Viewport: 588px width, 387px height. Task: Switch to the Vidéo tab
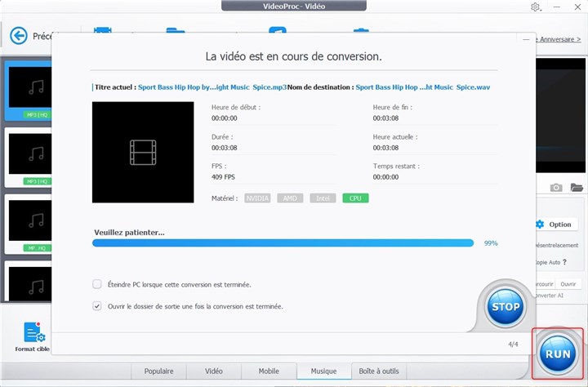[x=213, y=371]
